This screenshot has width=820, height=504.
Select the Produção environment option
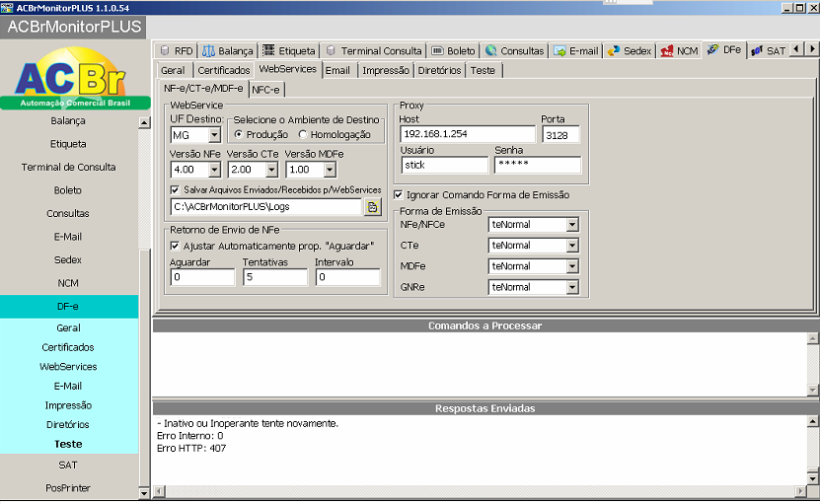point(239,134)
